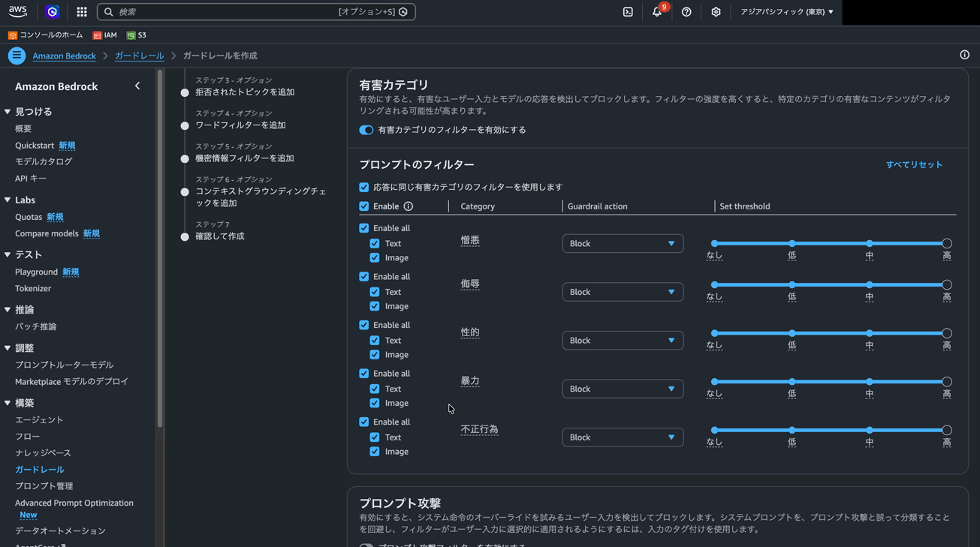Open Guardrail action dropdown for 憎悪

point(623,243)
